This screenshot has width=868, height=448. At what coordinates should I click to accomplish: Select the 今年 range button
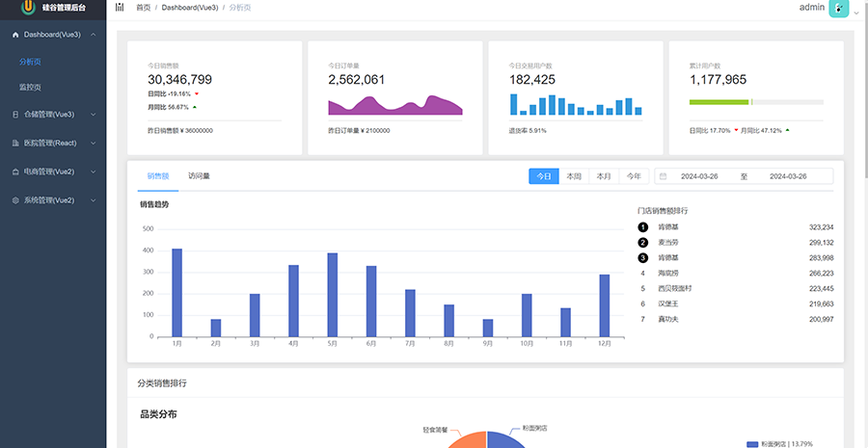point(634,176)
